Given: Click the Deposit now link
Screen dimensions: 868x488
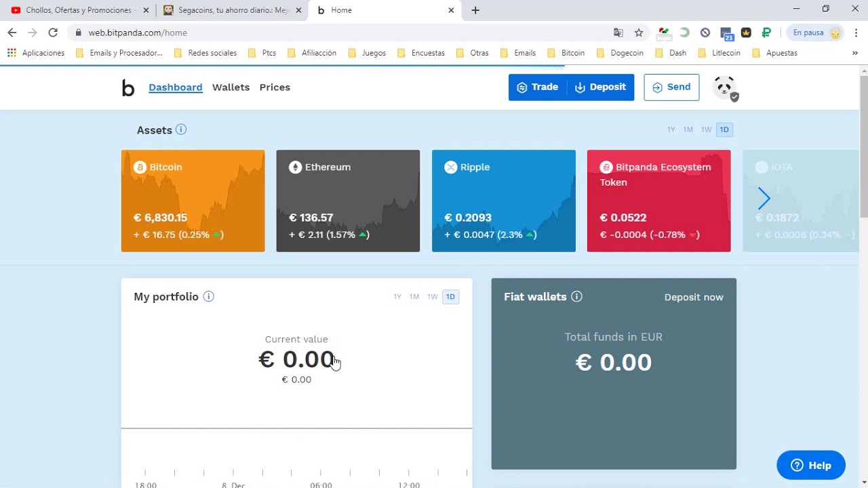Looking at the screenshot, I should point(694,297).
